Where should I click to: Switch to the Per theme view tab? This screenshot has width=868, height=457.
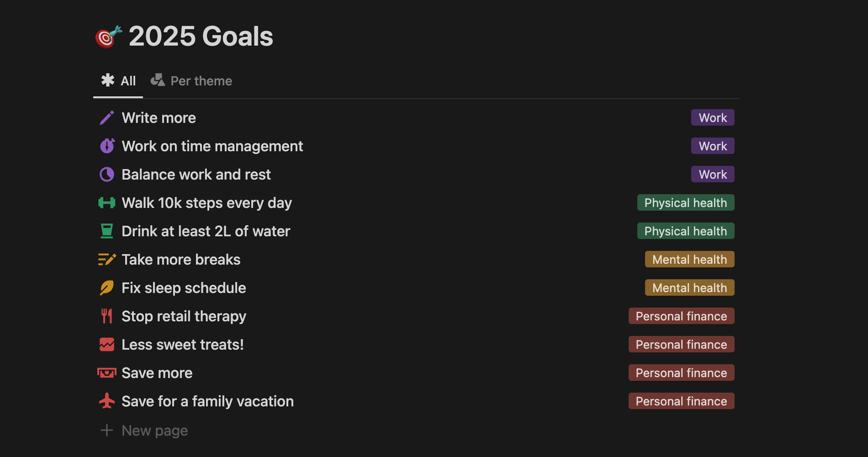[x=191, y=81]
